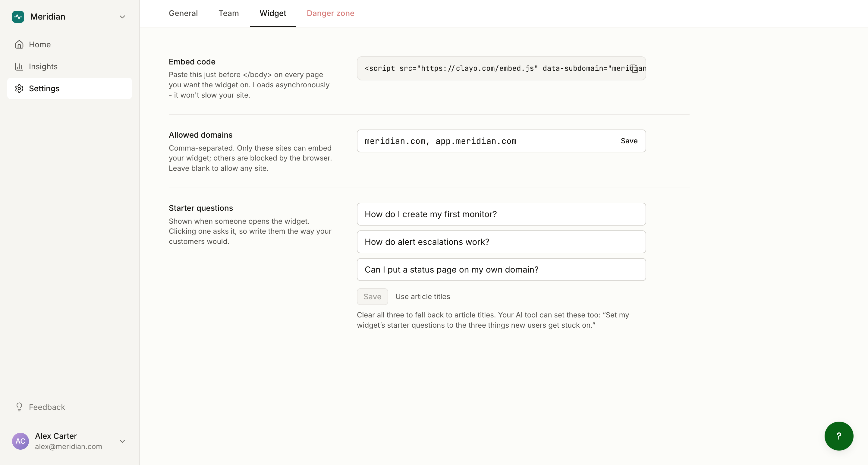Expand the Alex Carter account menu chevron
This screenshot has height=465, width=868.
122,441
